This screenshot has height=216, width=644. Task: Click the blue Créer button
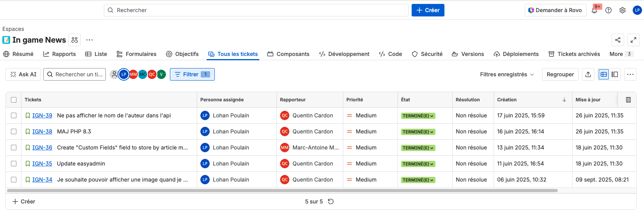428,10
